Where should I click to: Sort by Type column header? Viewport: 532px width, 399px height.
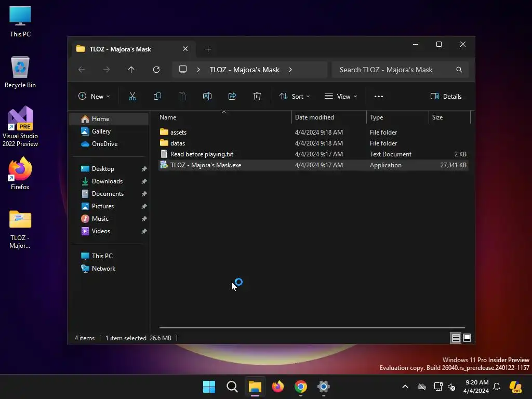tap(397, 117)
